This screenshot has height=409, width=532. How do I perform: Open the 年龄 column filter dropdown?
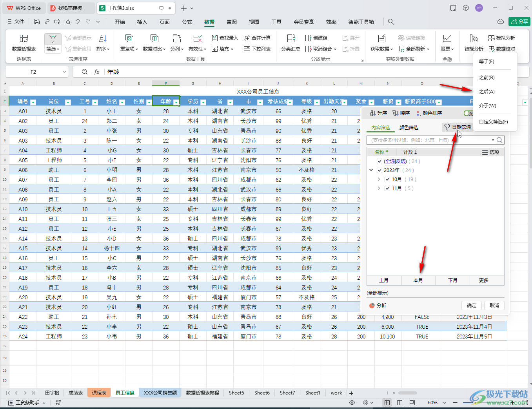pyautogui.click(x=176, y=102)
